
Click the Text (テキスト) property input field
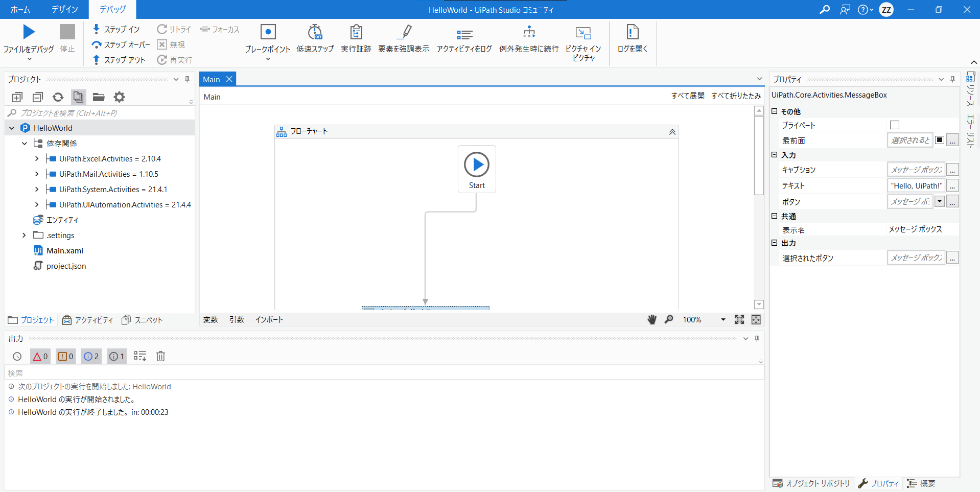click(916, 185)
